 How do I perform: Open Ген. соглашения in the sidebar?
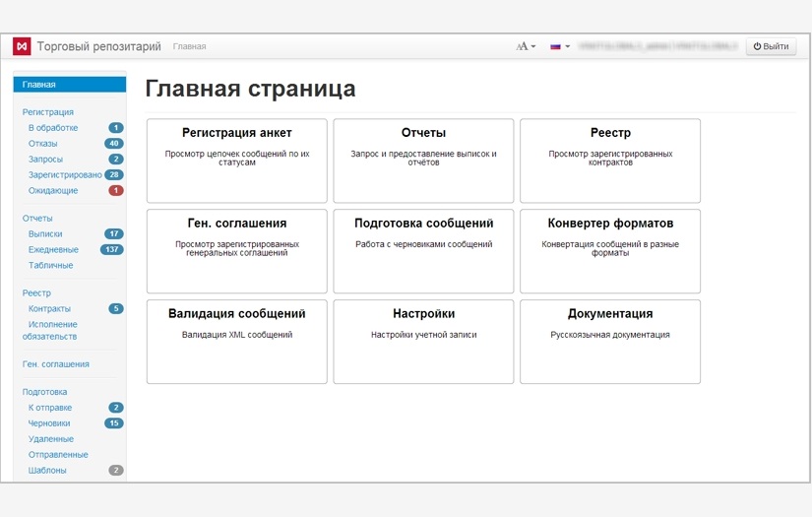point(55,364)
